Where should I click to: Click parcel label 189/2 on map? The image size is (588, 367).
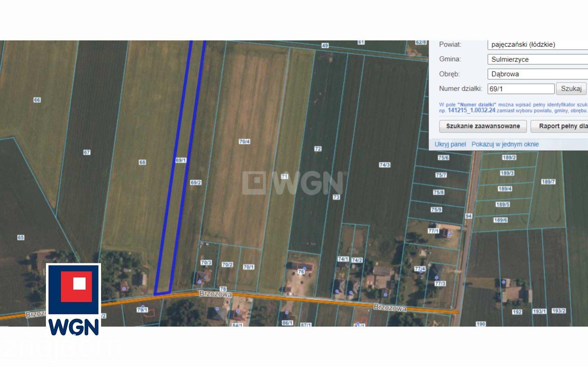point(509,158)
